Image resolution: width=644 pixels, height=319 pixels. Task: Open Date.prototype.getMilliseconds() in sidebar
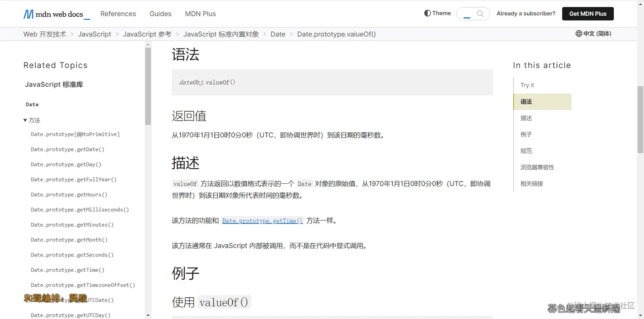click(80, 210)
